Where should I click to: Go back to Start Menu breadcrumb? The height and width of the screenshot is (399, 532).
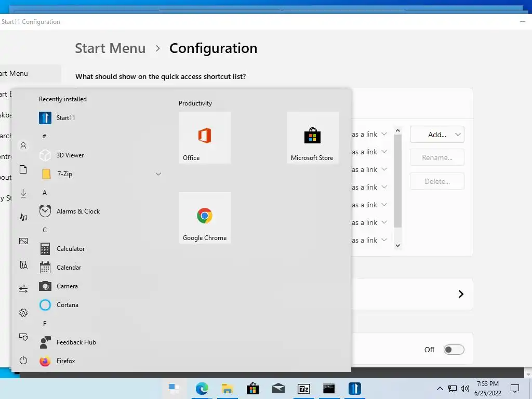110,48
